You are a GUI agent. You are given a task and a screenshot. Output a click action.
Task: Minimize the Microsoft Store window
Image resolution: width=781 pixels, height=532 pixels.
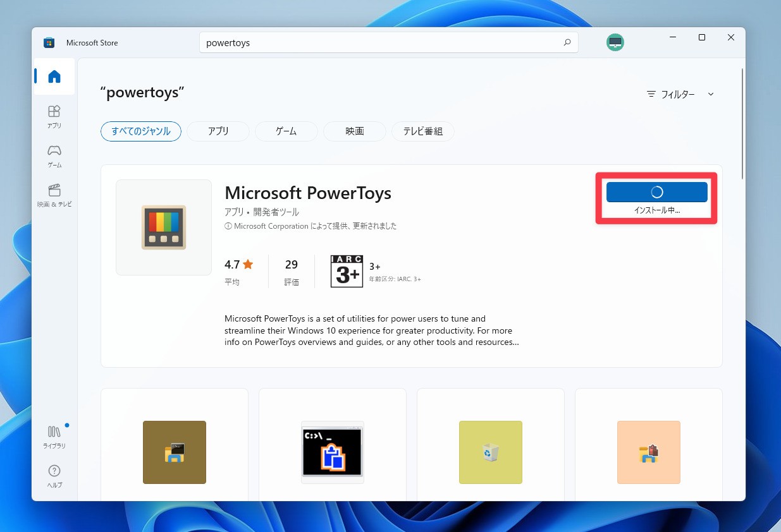tap(673, 37)
